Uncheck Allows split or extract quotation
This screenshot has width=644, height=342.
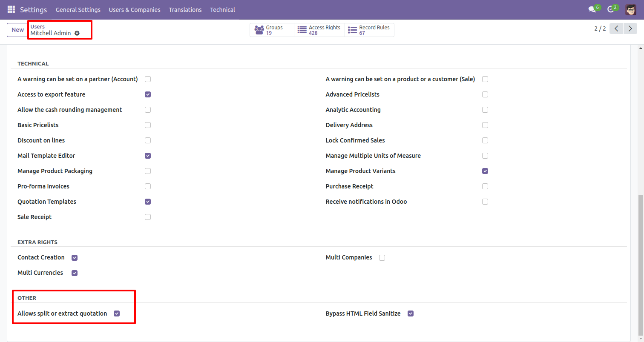click(x=117, y=313)
